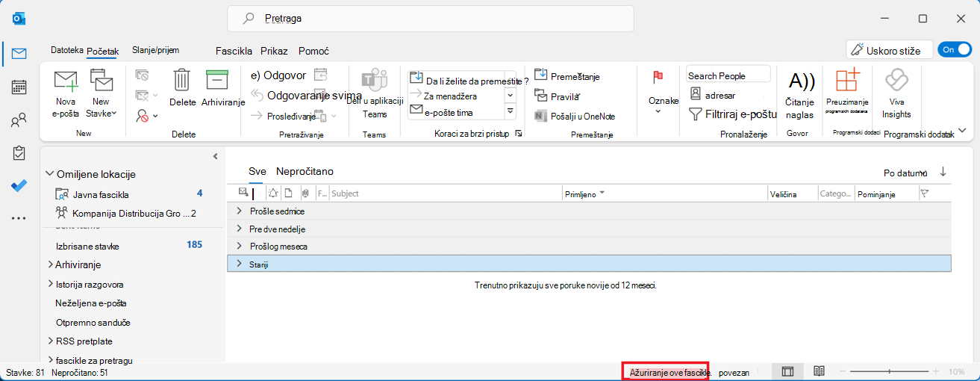This screenshot has height=381, width=980.
Task: Switch to normal view in status bar
Action: [x=787, y=371]
